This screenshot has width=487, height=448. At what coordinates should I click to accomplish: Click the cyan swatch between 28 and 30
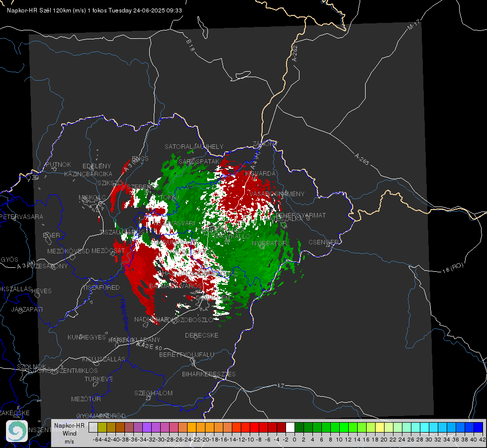coord(424,428)
